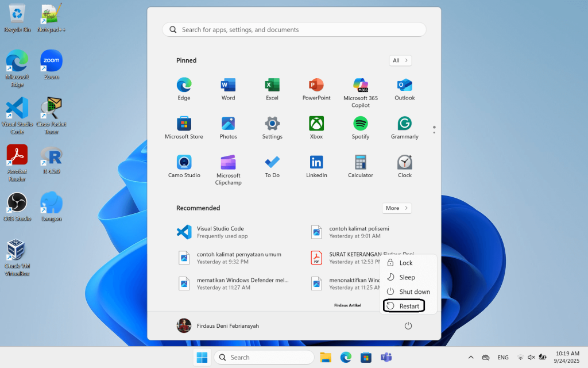This screenshot has height=368, width=588.
Task: Open Microsoft Edge from the pinned apps
Action: [184, 89]
